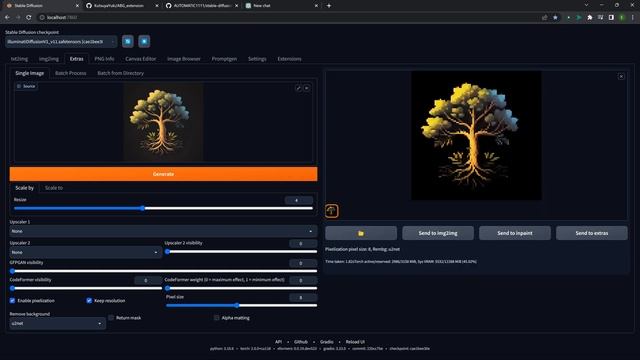
Task: Close the Stable Diffusion browser tab
Action: (77, 6)
